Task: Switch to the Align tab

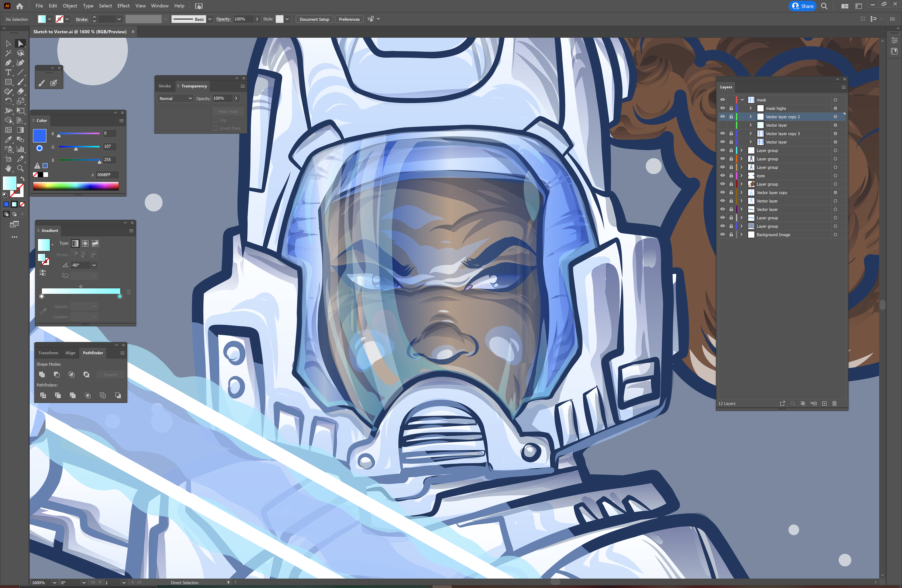Action: pos(70,353)
